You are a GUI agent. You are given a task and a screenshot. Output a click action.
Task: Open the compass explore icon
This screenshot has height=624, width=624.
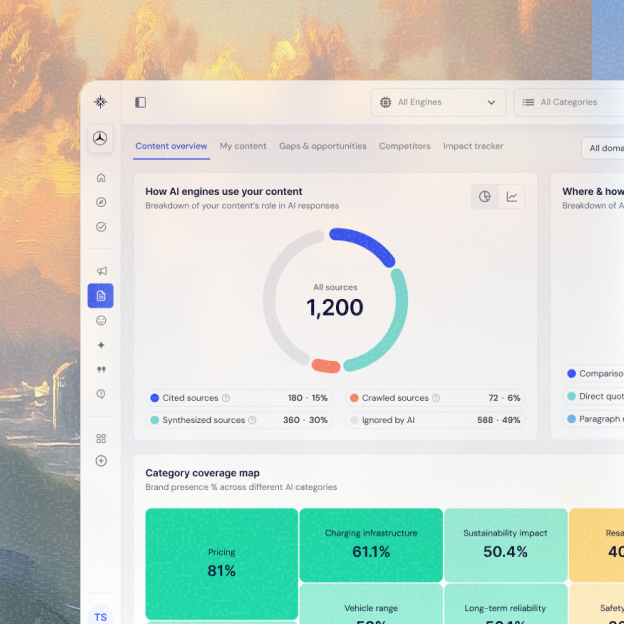pos(101,202)
